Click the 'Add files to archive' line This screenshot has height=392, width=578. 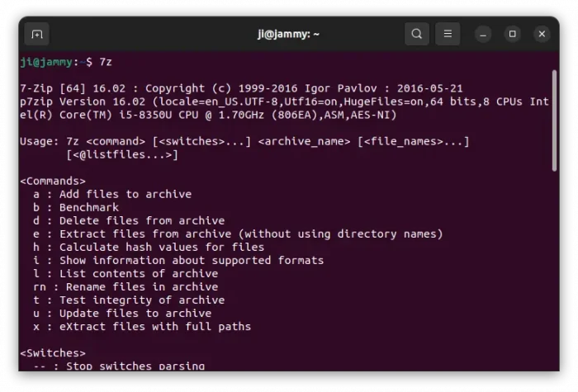pos(125,194)
